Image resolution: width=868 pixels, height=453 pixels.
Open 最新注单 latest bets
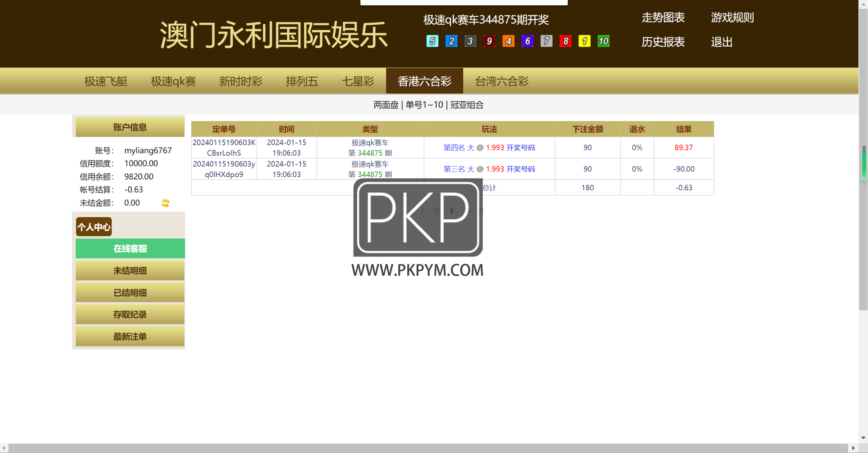[x=130, y=337]
